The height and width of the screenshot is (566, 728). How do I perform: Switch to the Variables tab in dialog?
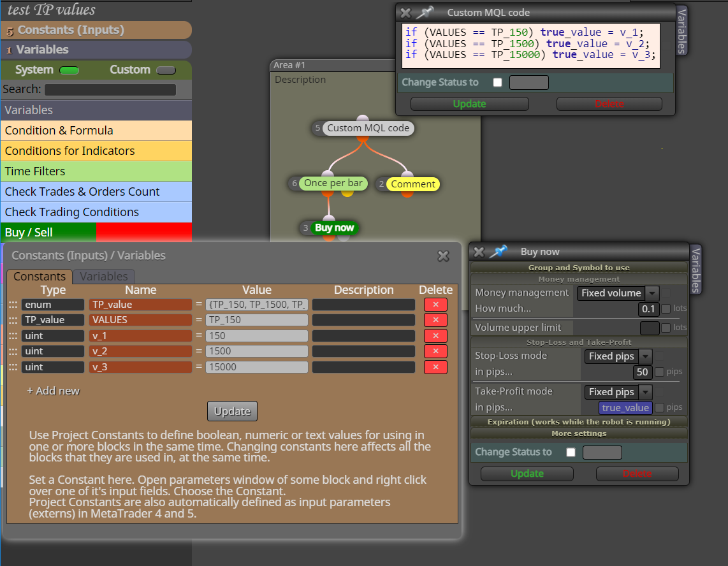(103, 276)
